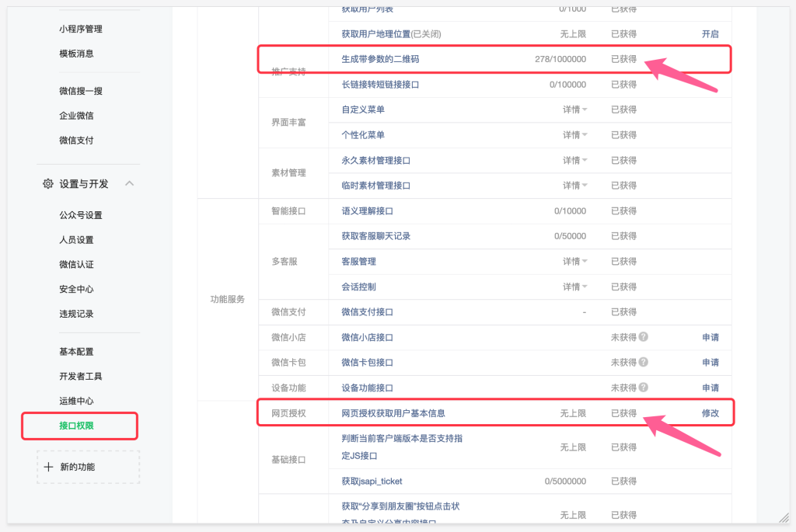Click 开启 for 获取用户地理位置

click(x=710, y=34)
